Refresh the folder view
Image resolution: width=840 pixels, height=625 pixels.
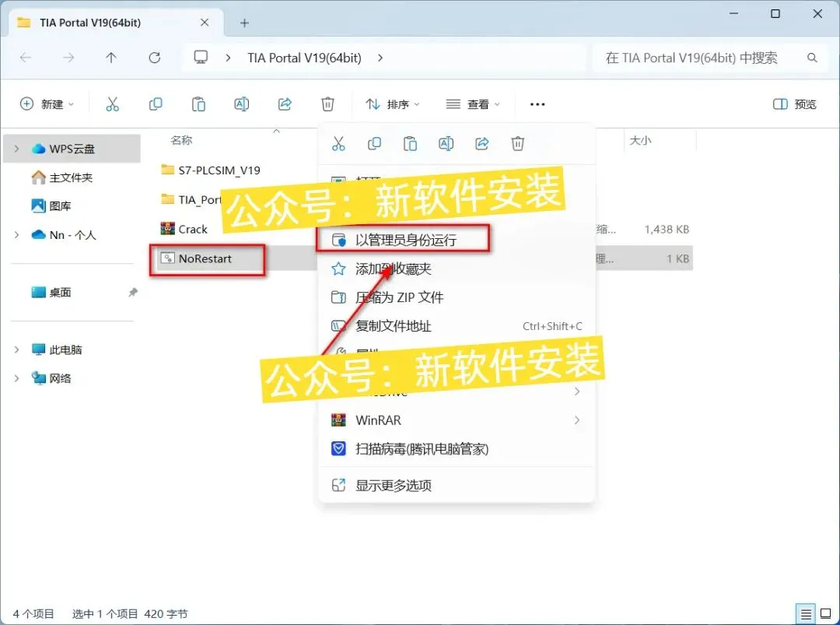(154, 58)
